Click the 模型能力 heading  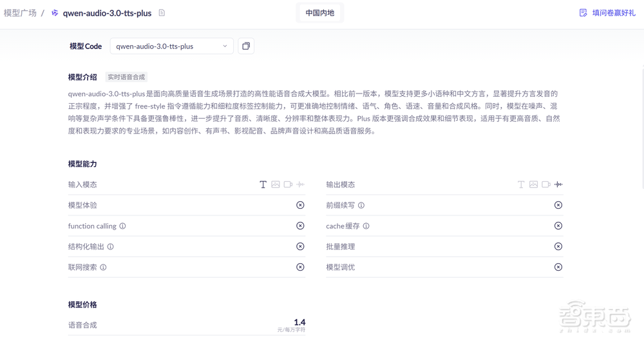pos(82,164)
